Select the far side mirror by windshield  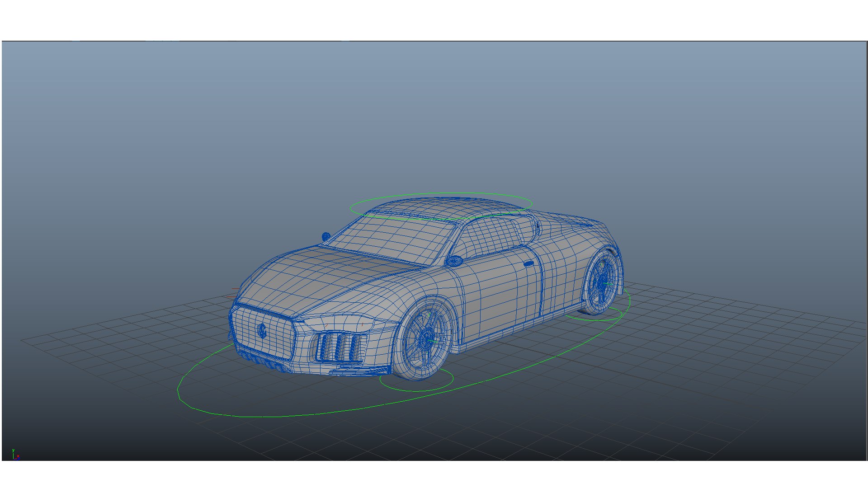coord(326,236)
